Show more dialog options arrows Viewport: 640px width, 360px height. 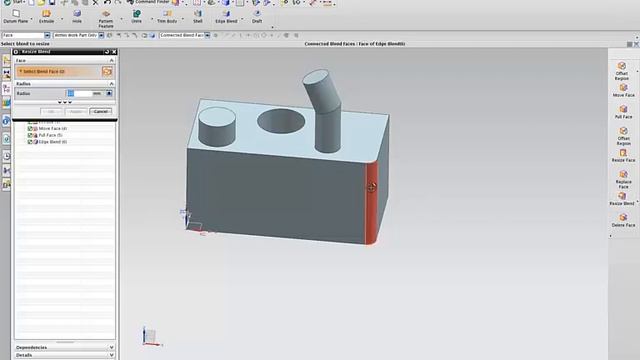point(65,102)
